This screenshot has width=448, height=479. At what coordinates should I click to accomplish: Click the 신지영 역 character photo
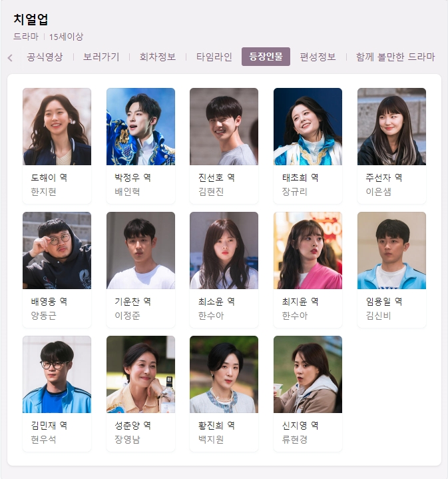(x=308, y=374)
